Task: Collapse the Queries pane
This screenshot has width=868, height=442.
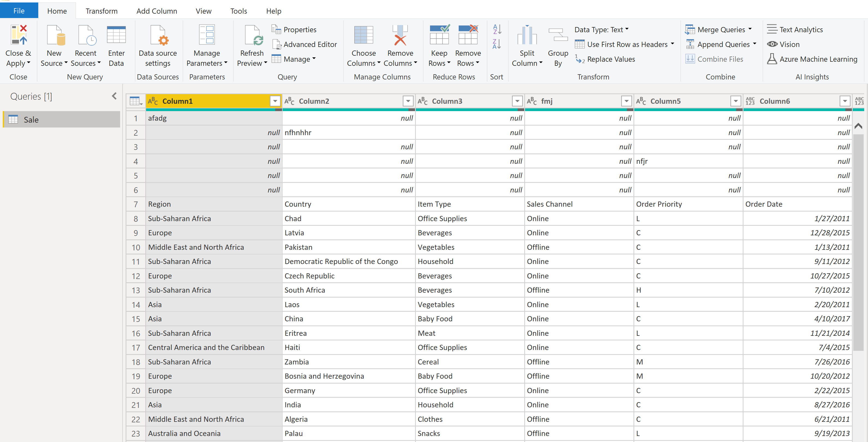Action: pyautogui.click(x=114, y=96)
